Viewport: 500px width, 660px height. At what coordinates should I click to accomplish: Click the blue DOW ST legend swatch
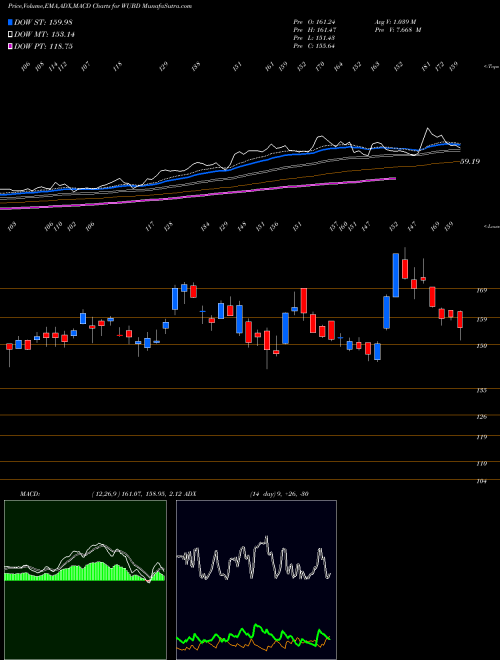point(10,22)
